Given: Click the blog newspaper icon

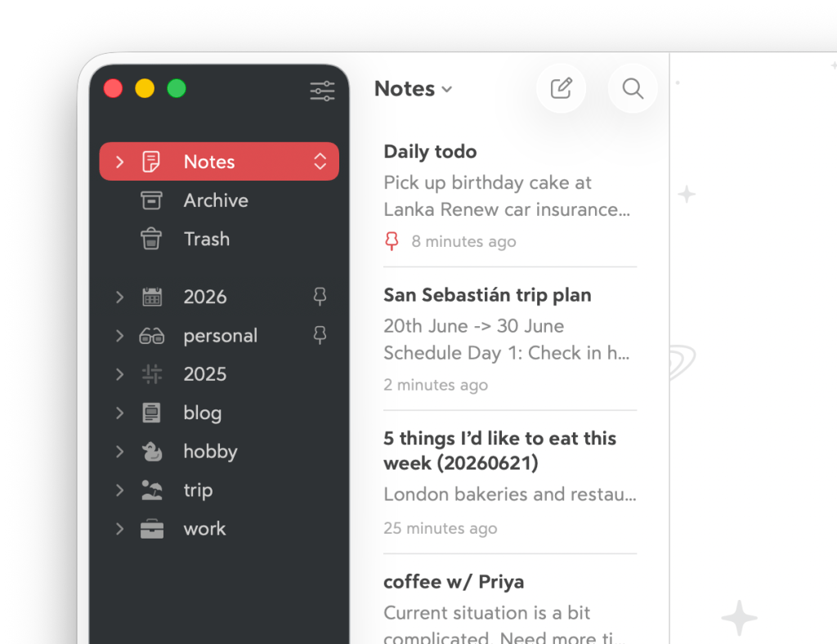Looking at the screenshot, I should point(151,413).
